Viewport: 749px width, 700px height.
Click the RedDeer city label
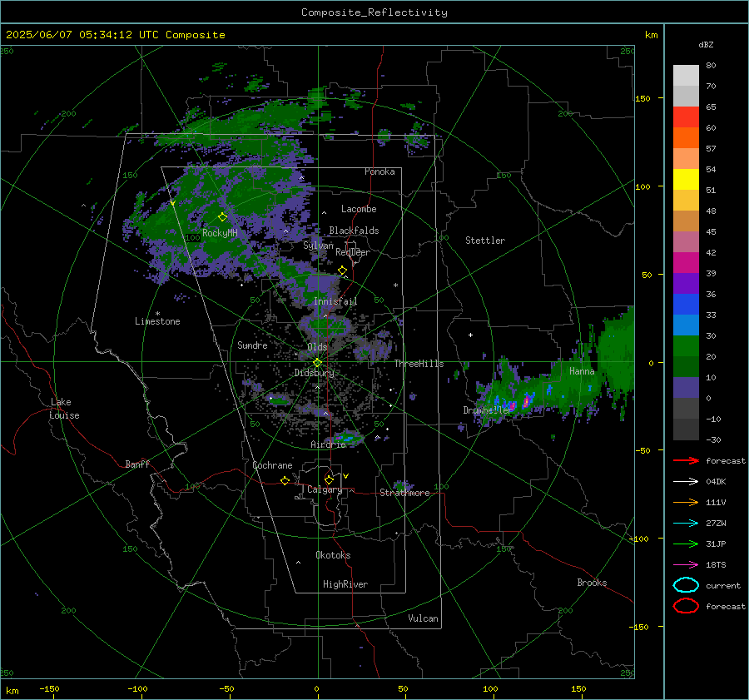point(353,252)
